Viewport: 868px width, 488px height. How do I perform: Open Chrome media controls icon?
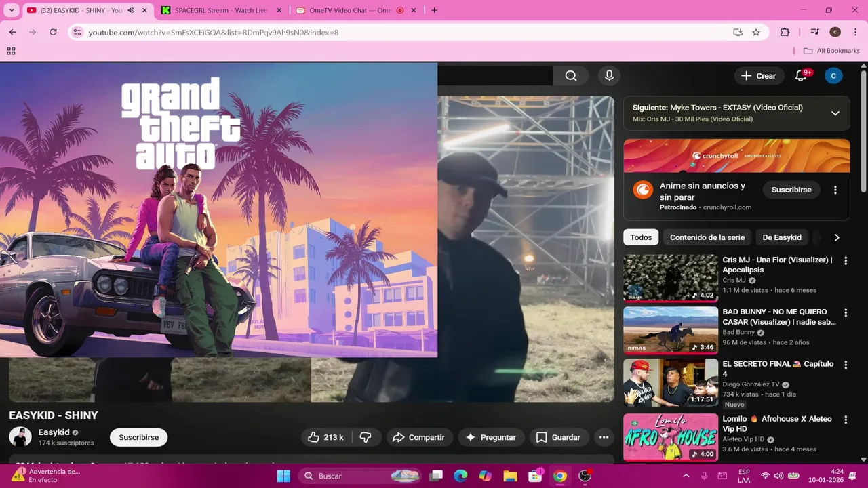(814, 32)
